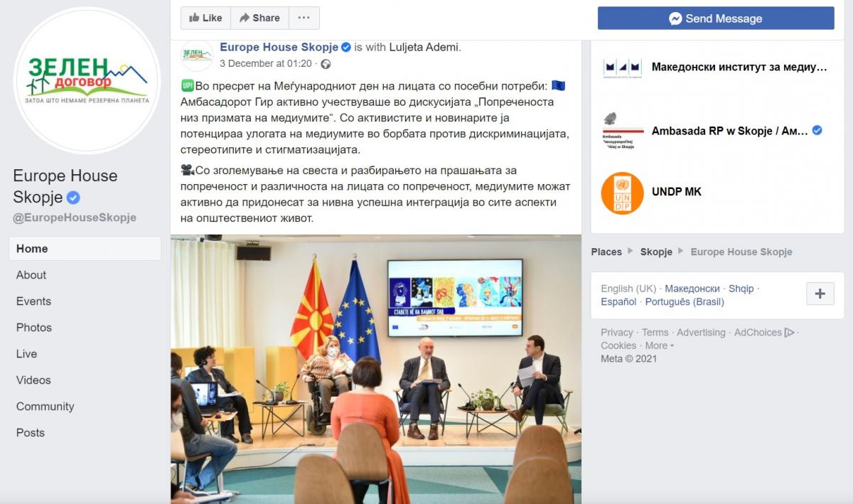Screen dimensions: 853x504
Task: Add a language with plus button
Action: (820, 294)
